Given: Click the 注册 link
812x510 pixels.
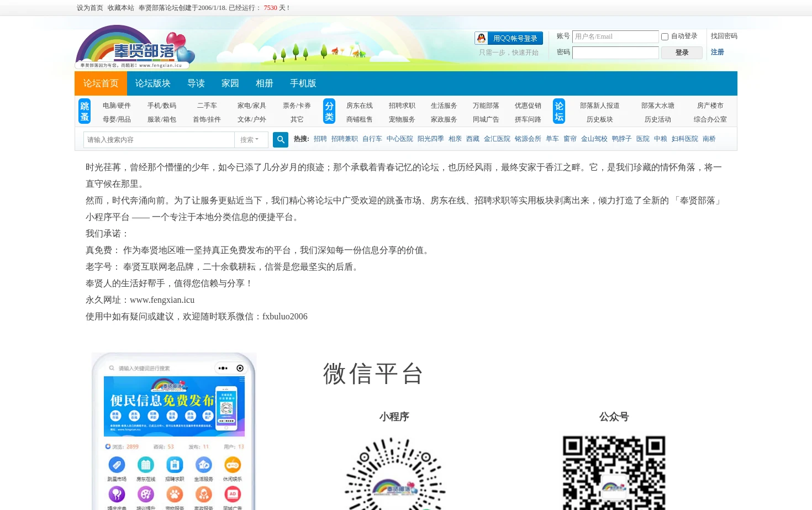Looking at the screenshot, I should coord(718,52).
